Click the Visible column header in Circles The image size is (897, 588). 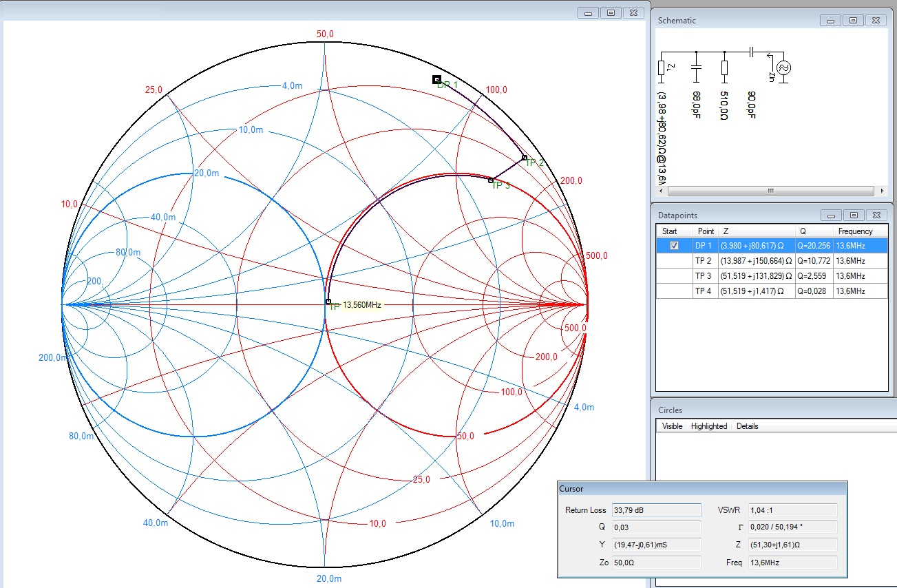coord(672,426)
